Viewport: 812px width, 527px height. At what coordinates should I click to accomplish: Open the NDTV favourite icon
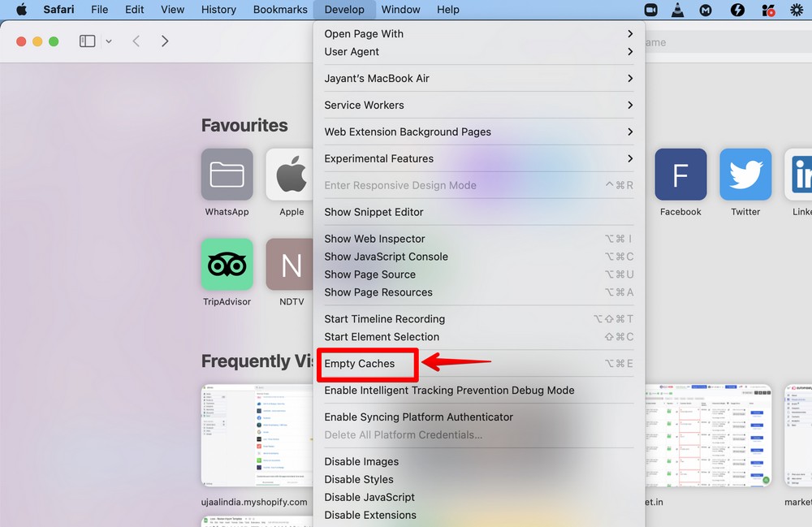click(x=290, y=264)
